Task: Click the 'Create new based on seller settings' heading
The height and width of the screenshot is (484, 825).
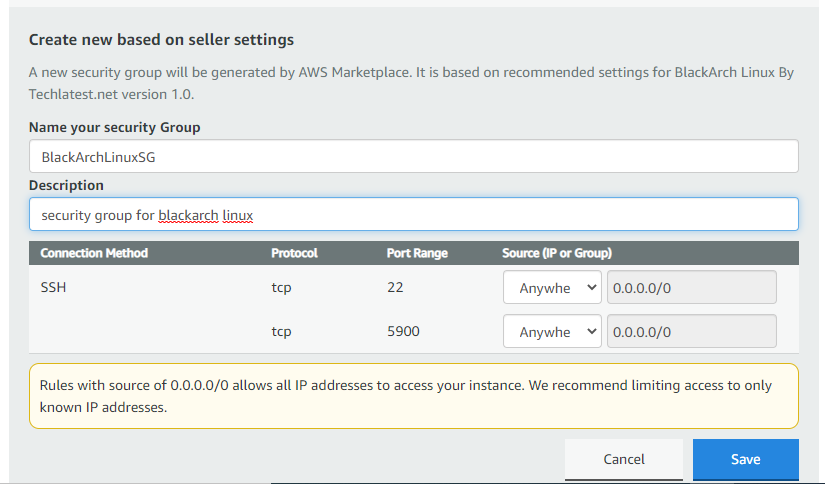Action: [161, 40]
